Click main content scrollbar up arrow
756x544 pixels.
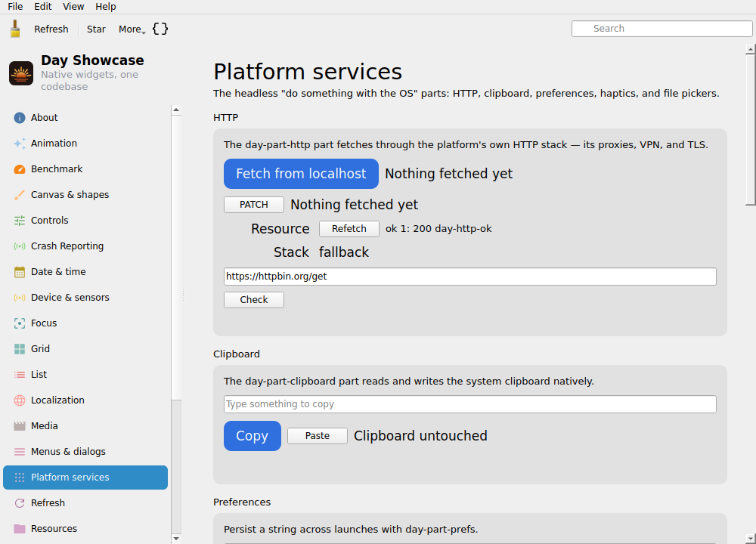click(x=750, y=49)
